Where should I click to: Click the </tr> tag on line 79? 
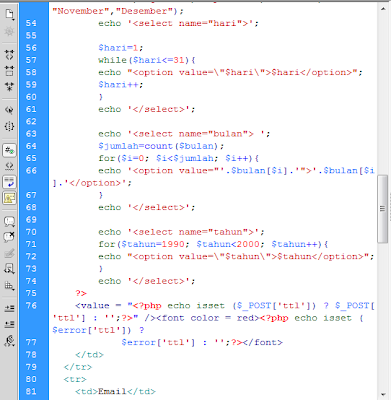(78, 367)
